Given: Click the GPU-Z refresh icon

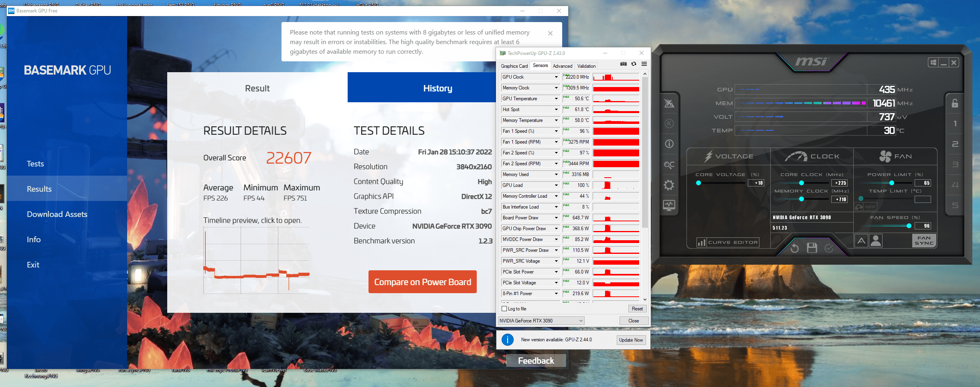Looking at the screenshot, I should click(x=634, y=64).
